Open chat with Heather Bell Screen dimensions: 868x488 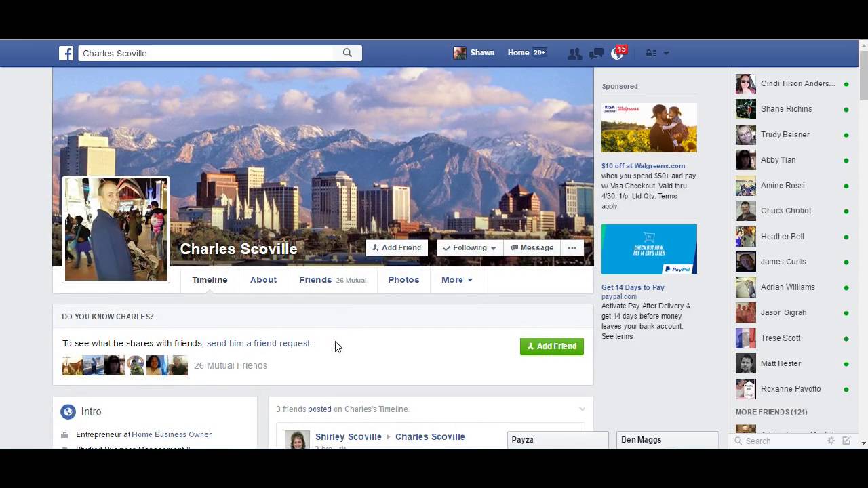point(793,237)
